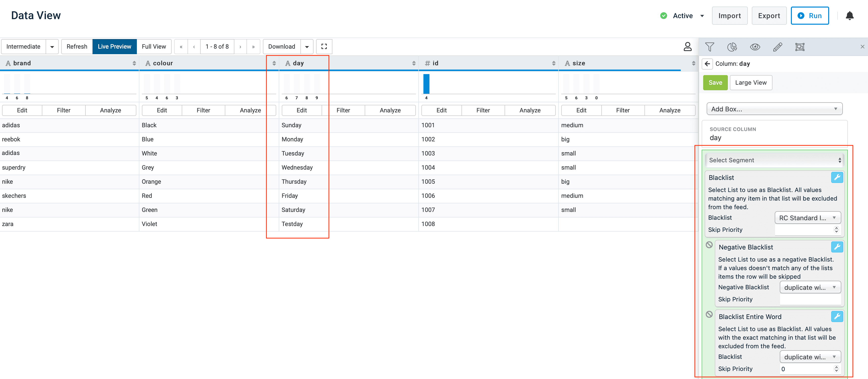This screenshot has height=379, width=868.
Task: Open the filter funnel panel icon
Action: point(710,47)
